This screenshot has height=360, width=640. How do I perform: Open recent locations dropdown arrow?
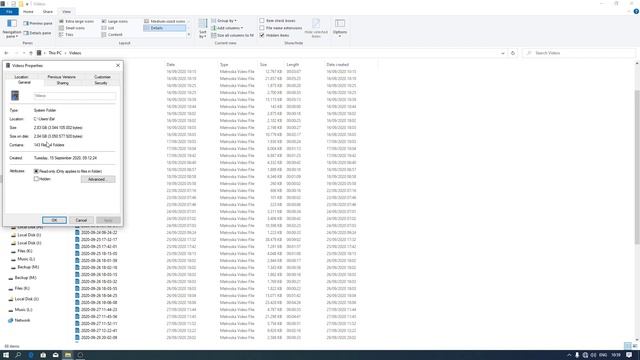point(24,53)
